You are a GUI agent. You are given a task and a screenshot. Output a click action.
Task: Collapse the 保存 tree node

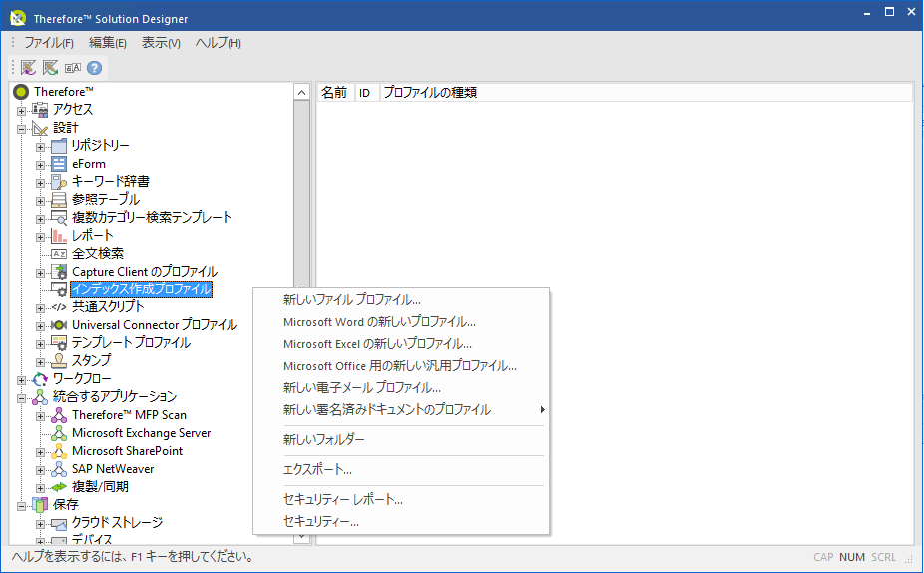pos(22,506)
